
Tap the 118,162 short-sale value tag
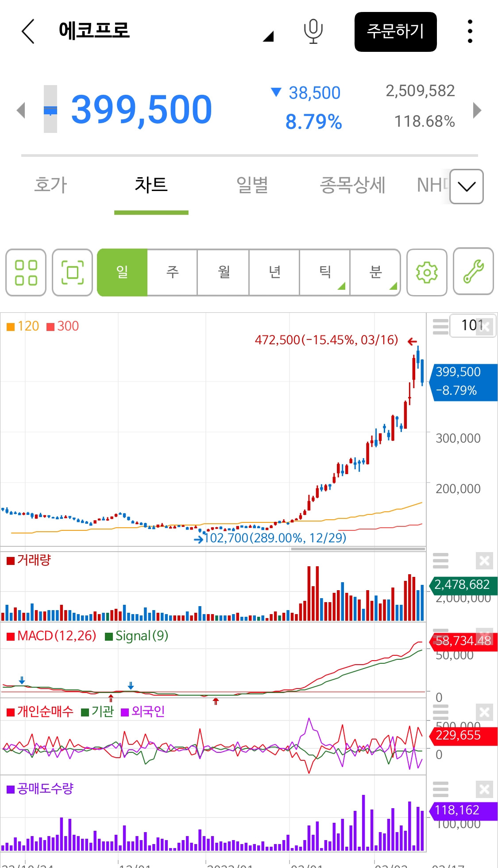pos(463,810)
